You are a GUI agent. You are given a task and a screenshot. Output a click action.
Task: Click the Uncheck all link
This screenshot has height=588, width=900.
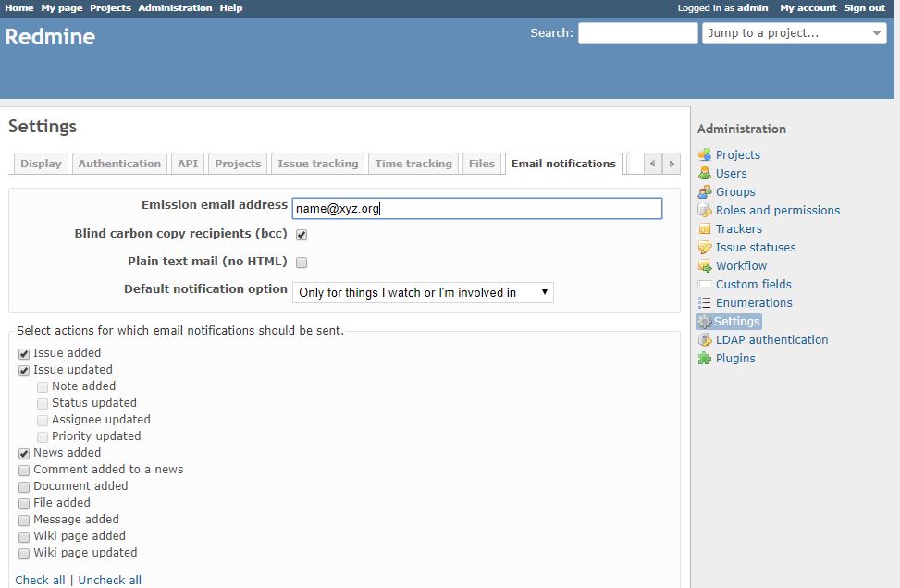point(109,580)
